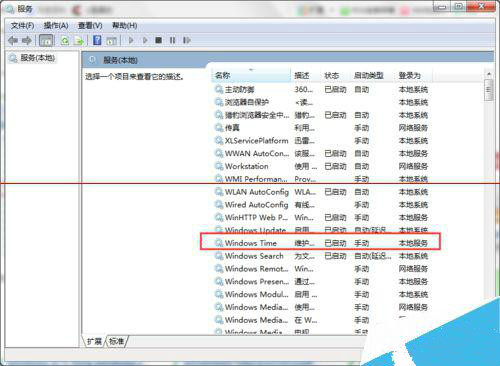Select the WMI Performan... service name

pyautogui.click(x=256, y=179)
